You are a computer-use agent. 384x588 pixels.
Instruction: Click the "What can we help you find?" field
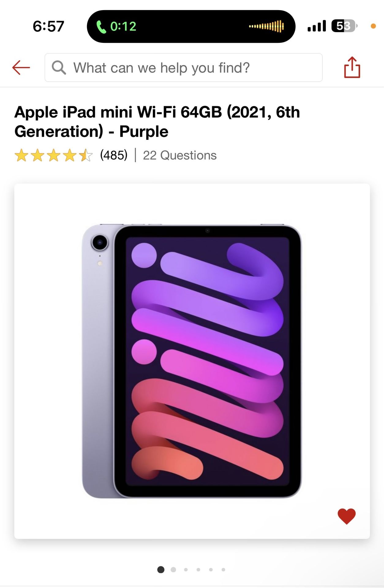(183, 68)
